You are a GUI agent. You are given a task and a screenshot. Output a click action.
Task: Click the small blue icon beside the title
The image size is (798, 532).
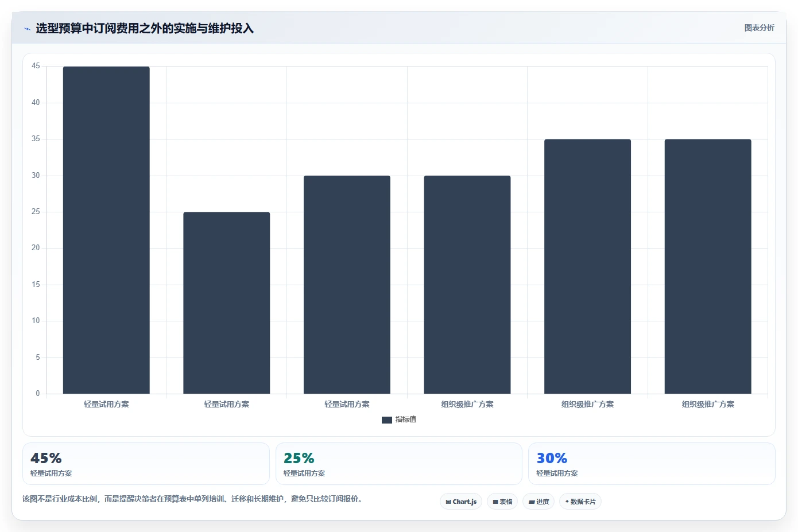(27, 29)
